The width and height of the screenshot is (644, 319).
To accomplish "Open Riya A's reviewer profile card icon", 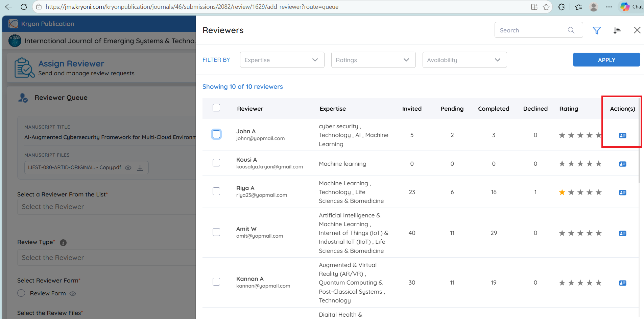I will [x=623, y=192].
